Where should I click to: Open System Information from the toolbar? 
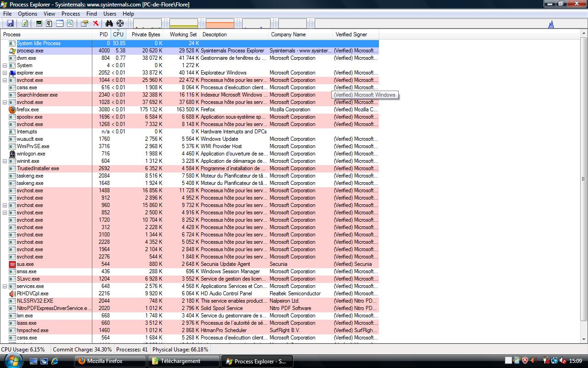(x=39, y=23)
